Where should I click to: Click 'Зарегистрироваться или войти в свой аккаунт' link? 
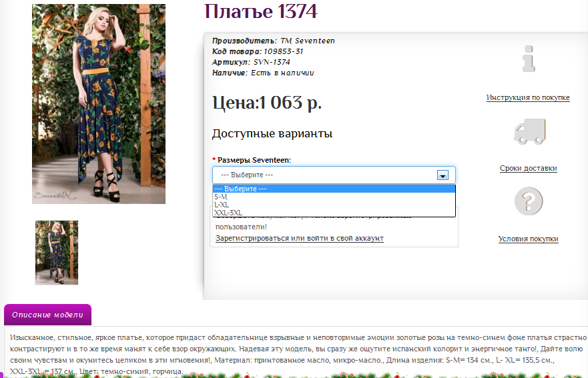click(x=299, y=238)
